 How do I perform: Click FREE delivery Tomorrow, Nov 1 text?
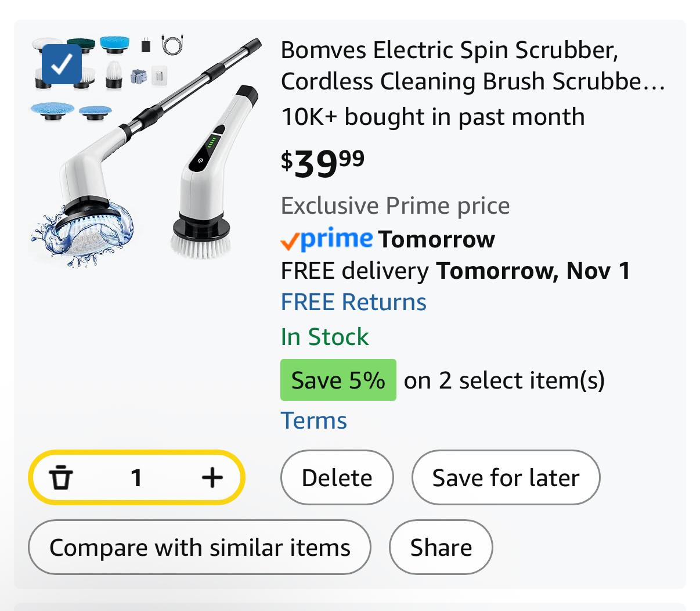(455, 271)
